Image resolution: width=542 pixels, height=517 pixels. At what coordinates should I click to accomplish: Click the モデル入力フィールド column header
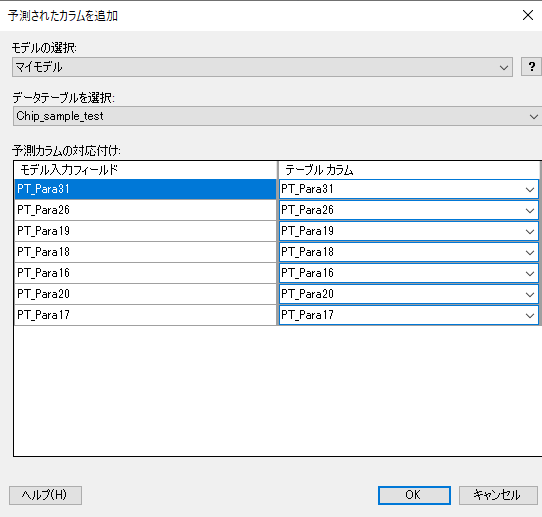point(146,170)
